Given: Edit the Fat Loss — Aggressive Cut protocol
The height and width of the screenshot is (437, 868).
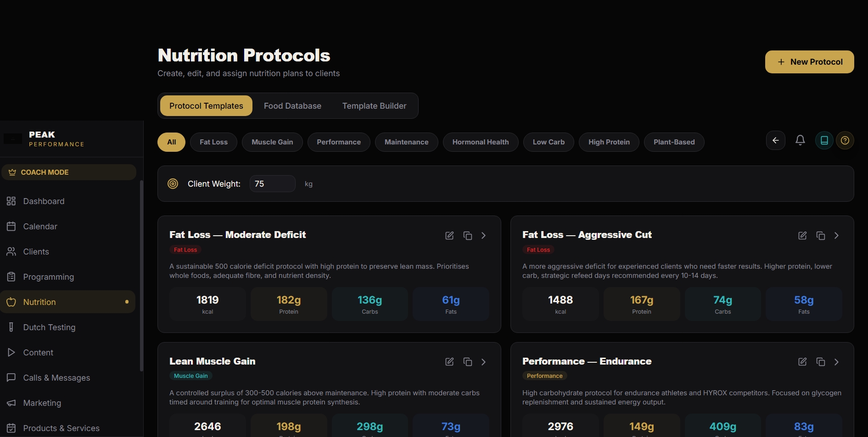Looking at the screenshot, I should pos(802,235).
